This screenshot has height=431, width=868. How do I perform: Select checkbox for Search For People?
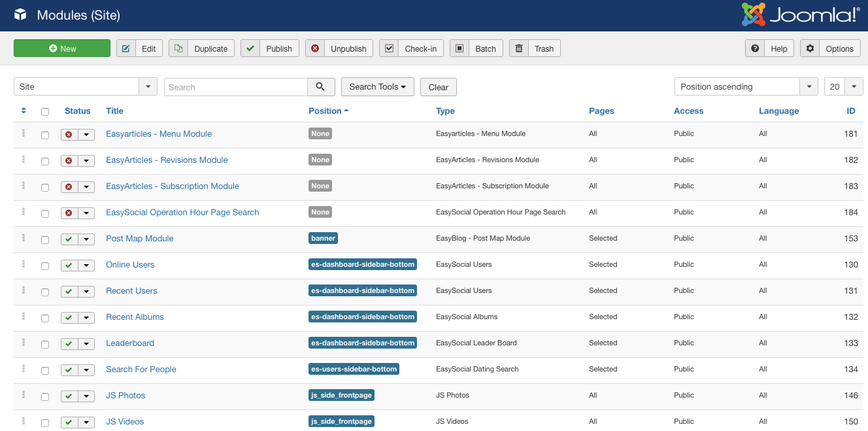tap(45, 371)
